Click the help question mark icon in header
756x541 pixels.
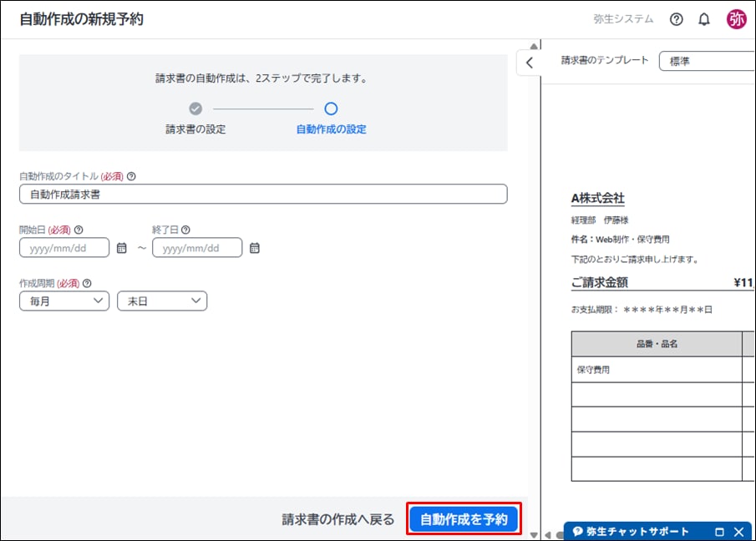677,19
